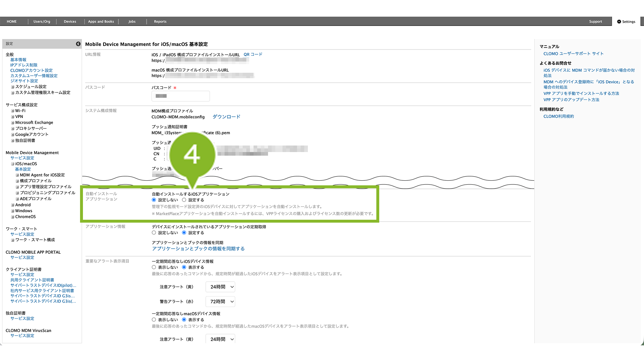Viewport: 644px width, 362px height.
Task: Choose 表示しない for unresponsive iOS device alerts
Action: pos(154,267)
